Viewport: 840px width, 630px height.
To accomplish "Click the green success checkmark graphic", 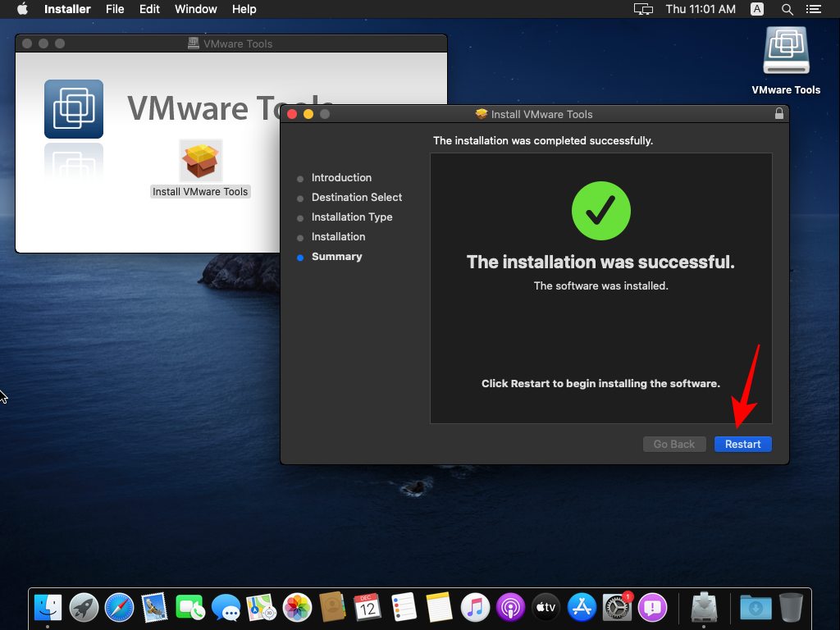I will 600,211.
